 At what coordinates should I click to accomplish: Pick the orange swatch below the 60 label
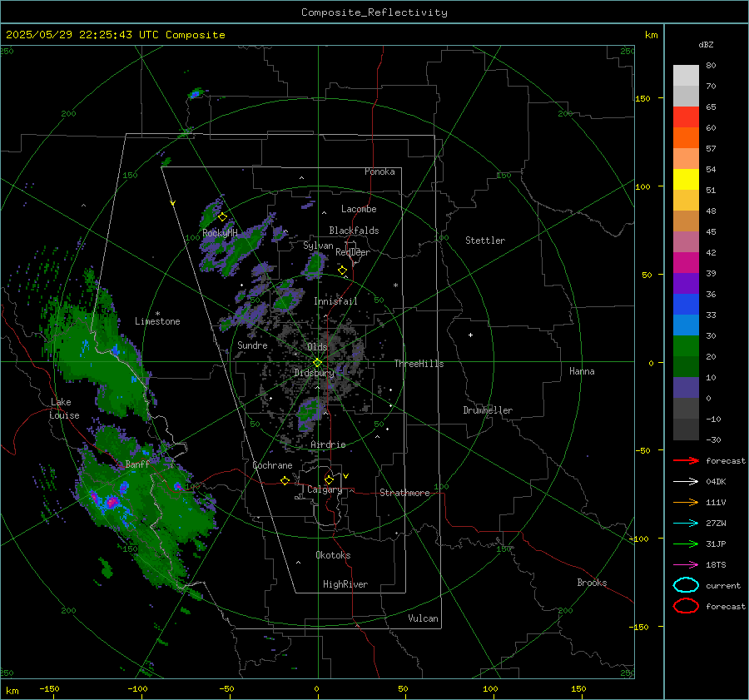(x=686, y=138)
